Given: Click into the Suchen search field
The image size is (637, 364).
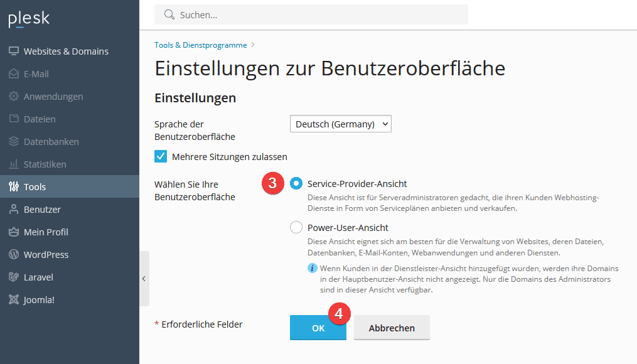Looking at the screenshot, I should point(314,14).
